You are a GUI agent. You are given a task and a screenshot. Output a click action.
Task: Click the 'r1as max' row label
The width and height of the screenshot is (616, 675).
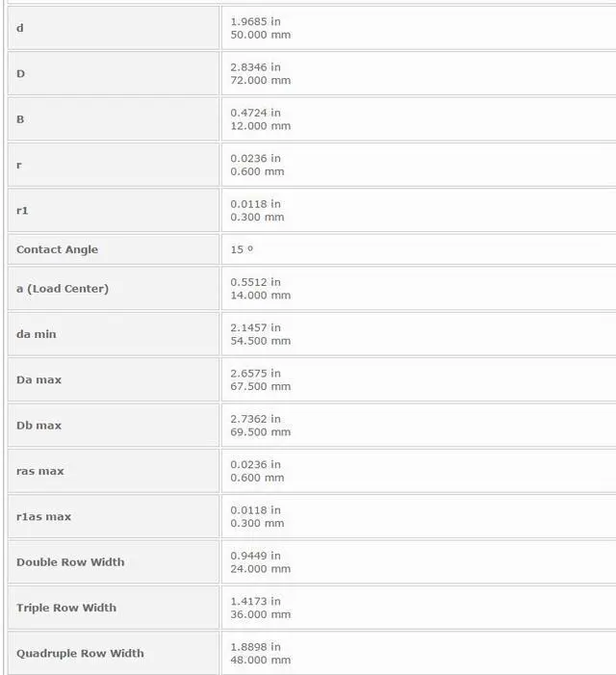[43, 517]
